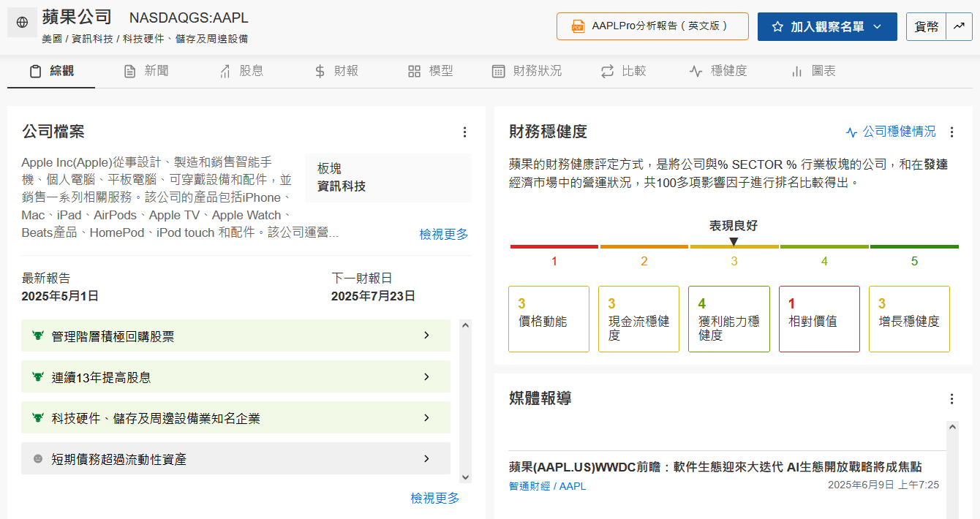
Task: Open the 智通財經 / AAPL source link
Action: 548,486
